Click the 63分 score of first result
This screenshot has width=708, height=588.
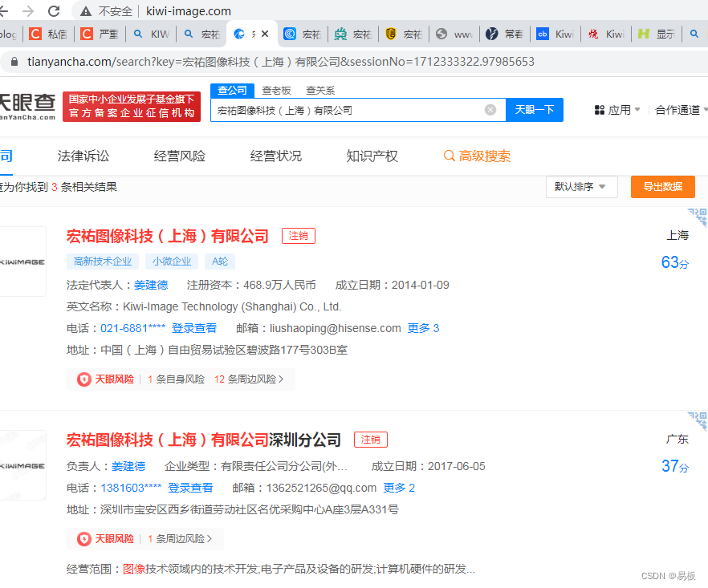pos(675,262)
